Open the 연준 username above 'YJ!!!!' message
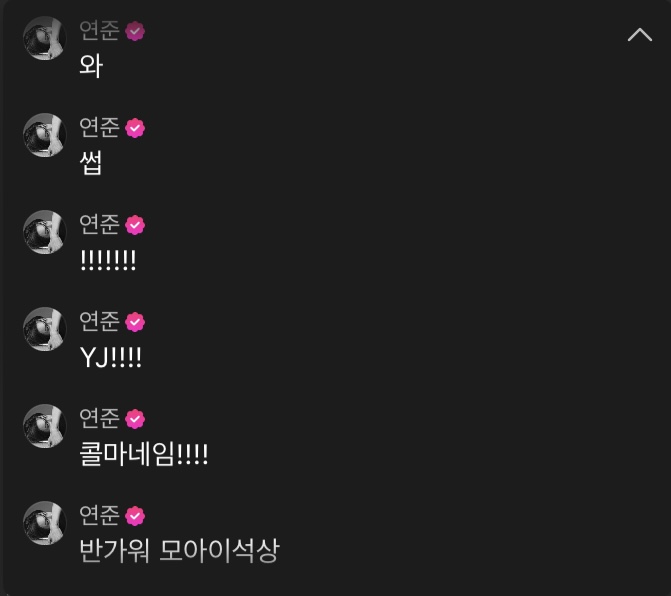Screen dimensions: 671x596 (x=99, y=321)
